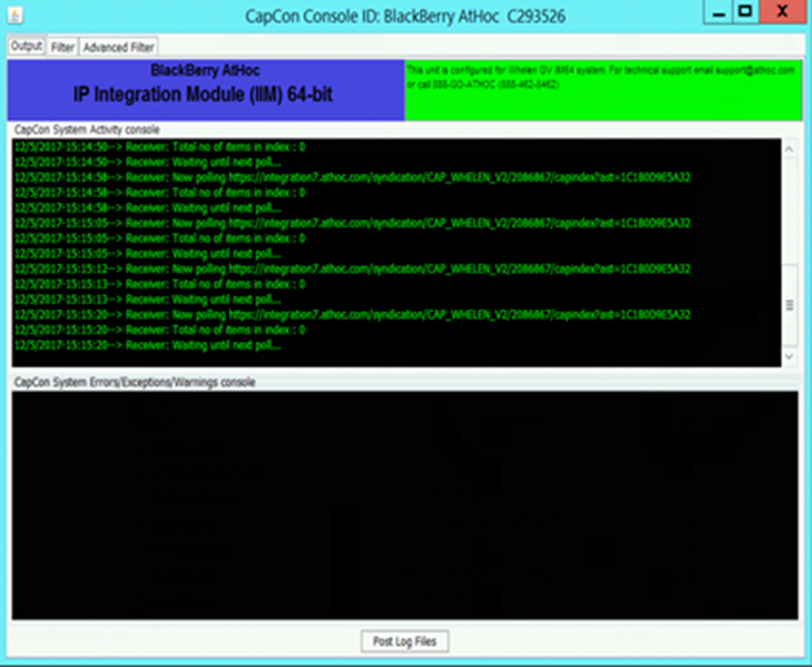Select the 15:15:05 Total no of items line
The height and width of the screenshot is (667, 812).
click(x=159, y=238)
